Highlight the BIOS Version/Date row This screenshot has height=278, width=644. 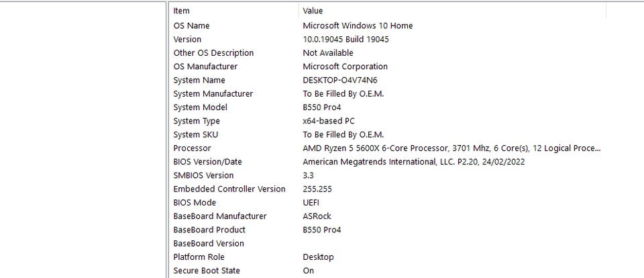[207, 162]
